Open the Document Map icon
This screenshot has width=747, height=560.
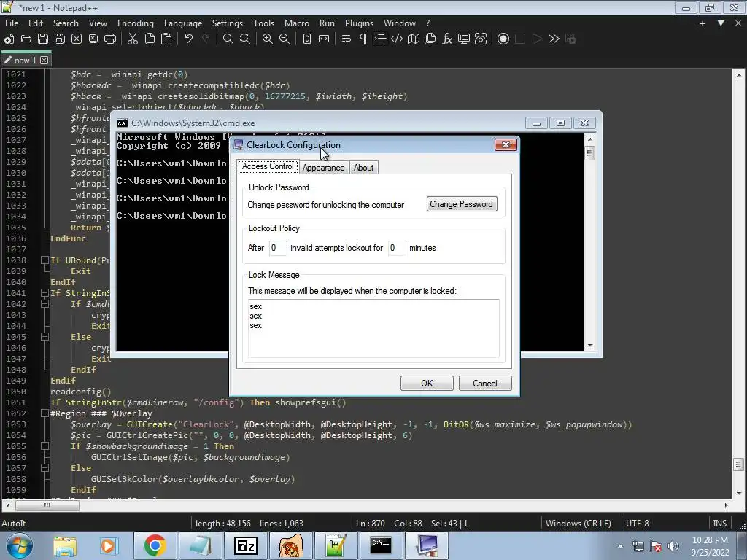[414, 39]
